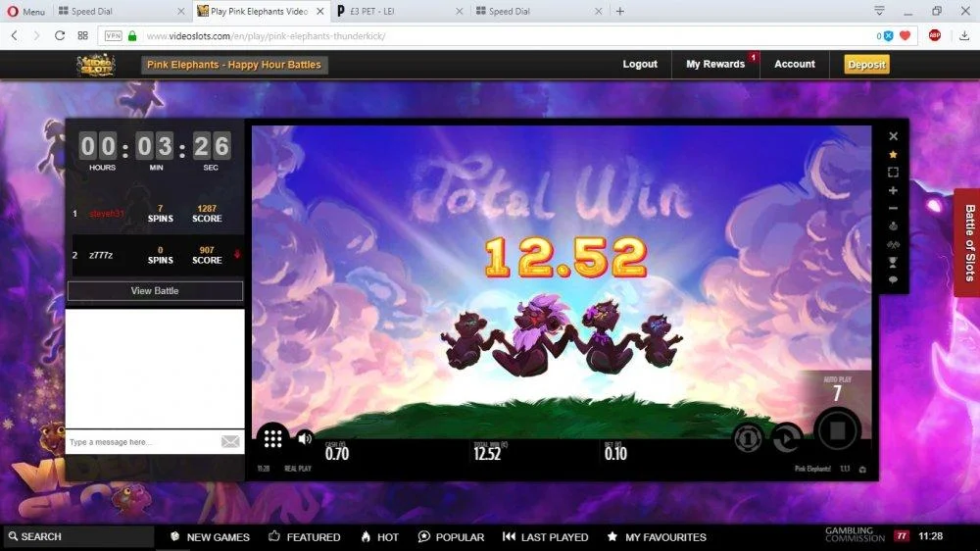980x551 pixels.
Task: Open the Battle of Slots side tab
Action: [x=969, y=243]
